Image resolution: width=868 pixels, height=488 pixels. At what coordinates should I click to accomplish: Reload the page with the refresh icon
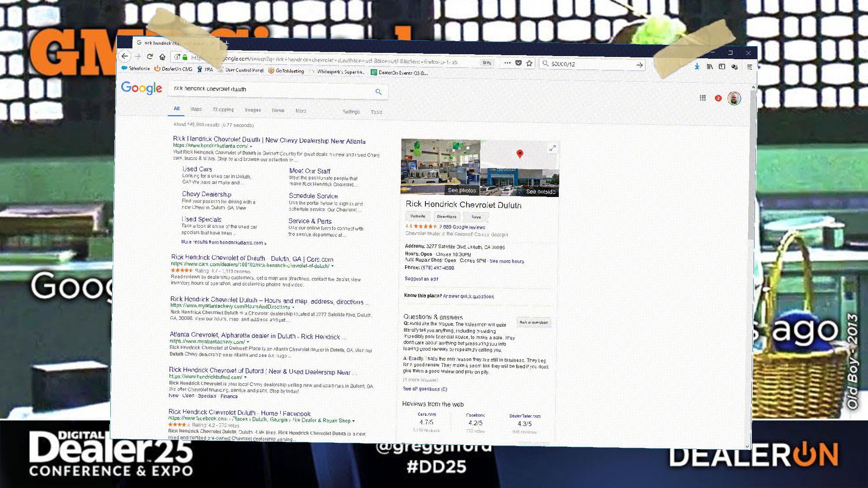click(150, 56)
